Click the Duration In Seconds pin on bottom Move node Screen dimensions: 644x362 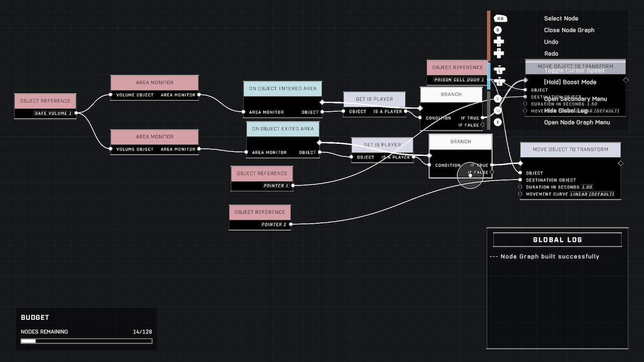click(520, 187)
